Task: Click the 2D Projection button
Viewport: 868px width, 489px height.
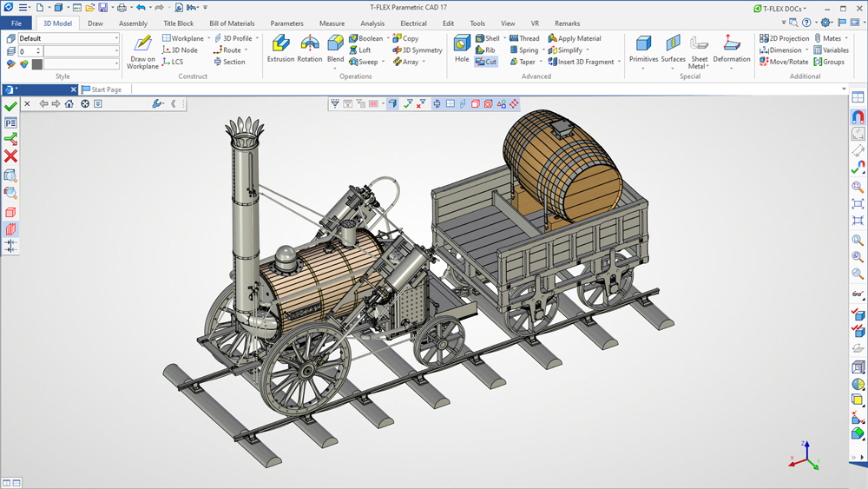Action: (x=785, y=38)
